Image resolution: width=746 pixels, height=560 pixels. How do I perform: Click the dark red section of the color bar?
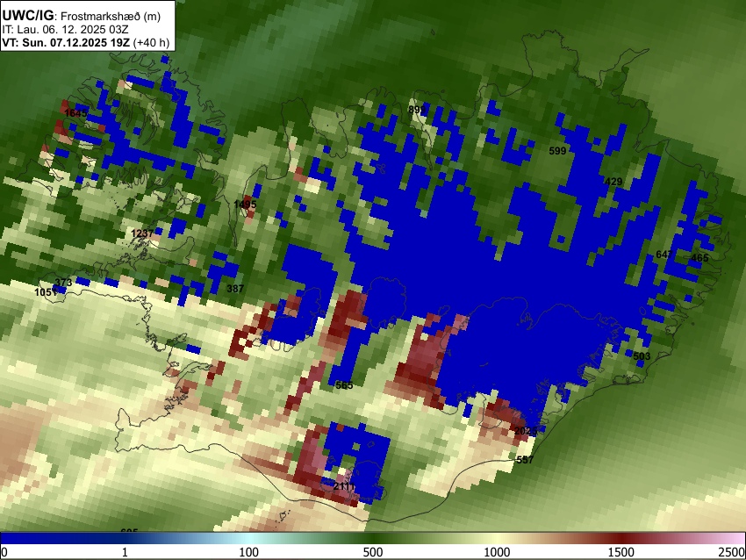point(620,538)
